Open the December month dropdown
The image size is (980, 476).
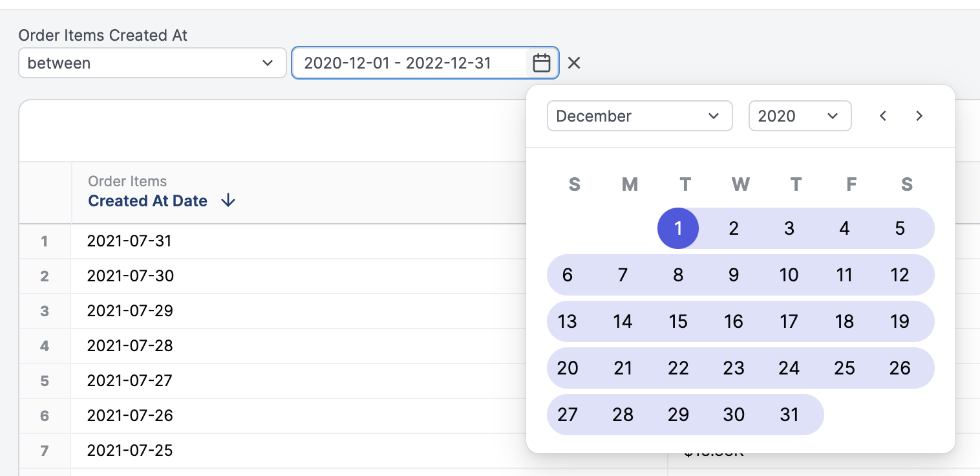coord(639,116)
